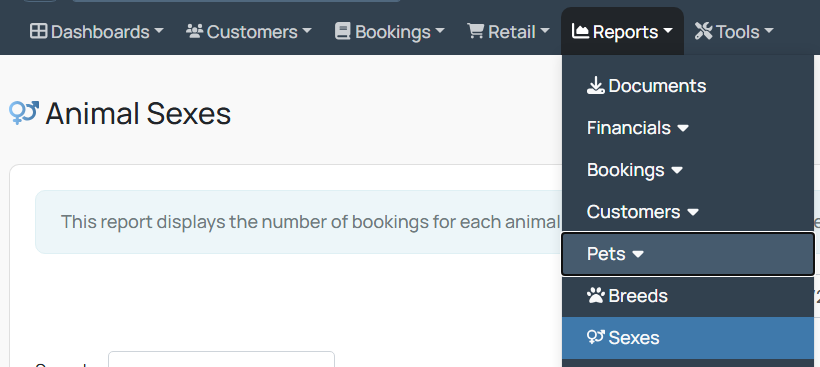Collapse the Pets submenu
This screenshot has height=367, width=820.
point(688,254)
